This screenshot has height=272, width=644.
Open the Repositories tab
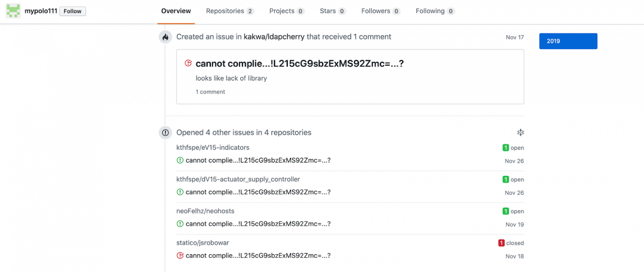point(230,11)
